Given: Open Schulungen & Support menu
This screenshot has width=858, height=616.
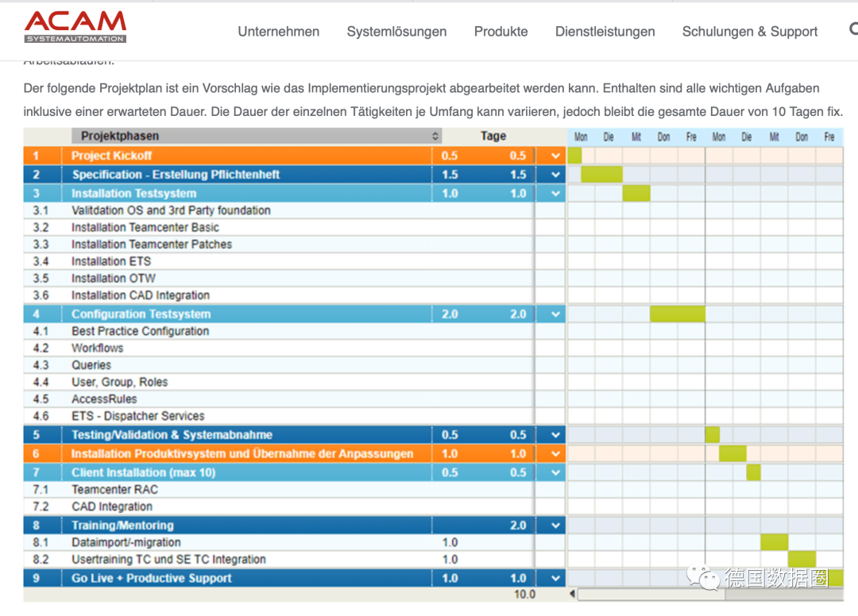Looking at the screenshot, I should 750,32.
